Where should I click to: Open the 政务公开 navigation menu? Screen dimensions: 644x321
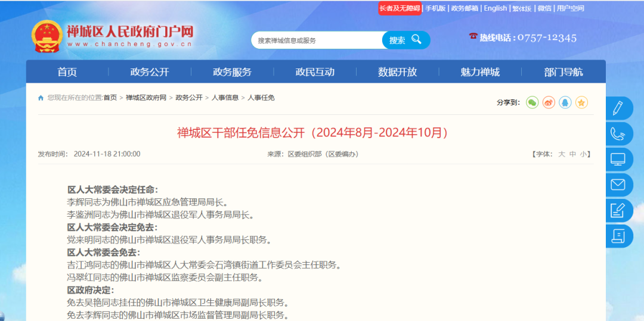(x=150, y=72)
